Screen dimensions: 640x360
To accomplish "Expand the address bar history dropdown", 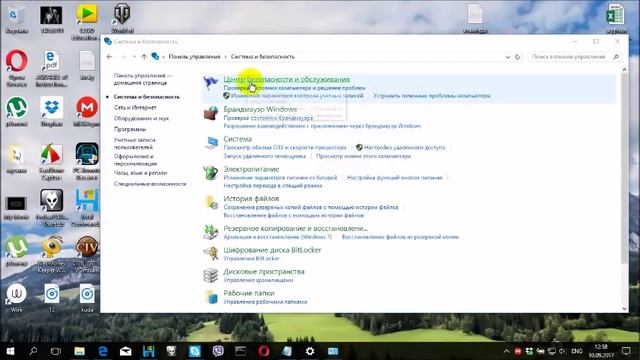I will (507, 57).
